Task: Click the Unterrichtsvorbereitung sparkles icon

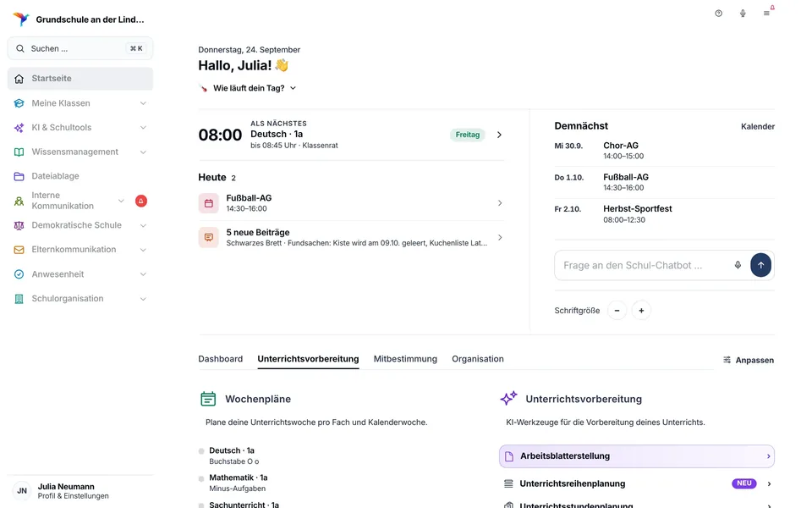Action: click(x=508, y=398)
